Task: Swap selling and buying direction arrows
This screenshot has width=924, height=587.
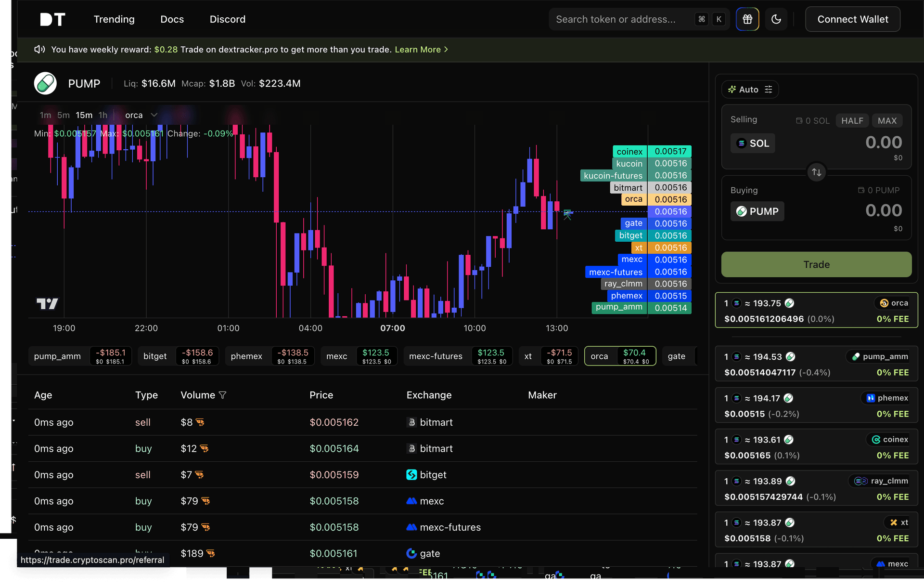Action: 816,172
